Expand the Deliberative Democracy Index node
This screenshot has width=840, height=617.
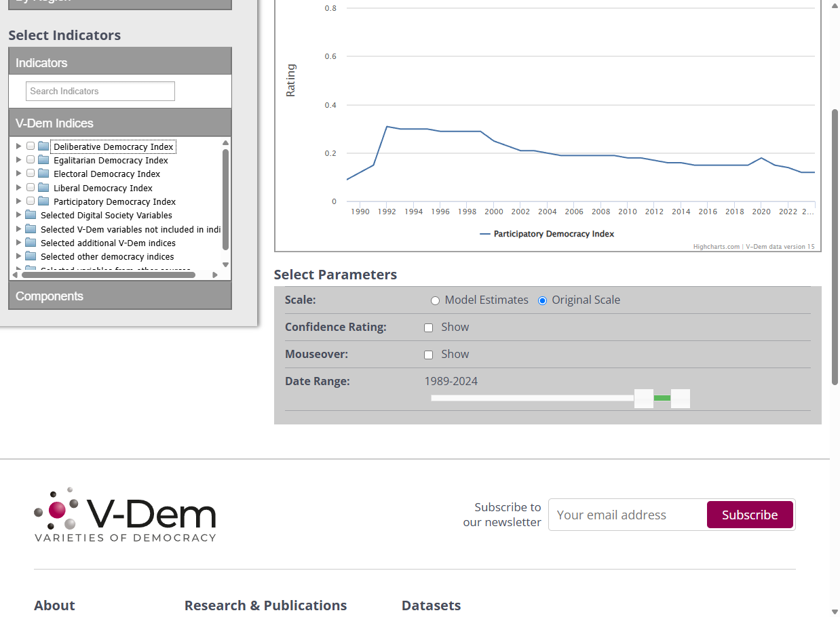click(x=18, y=146)
